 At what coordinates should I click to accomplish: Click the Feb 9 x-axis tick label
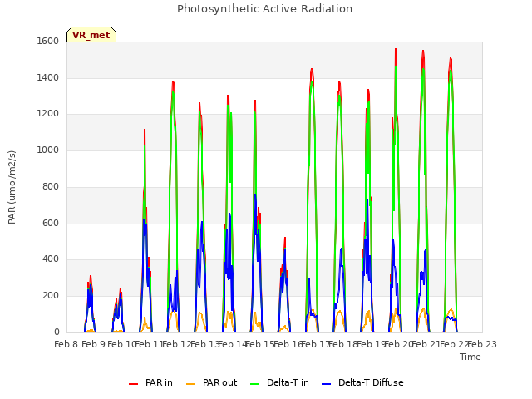pos(93,344)
